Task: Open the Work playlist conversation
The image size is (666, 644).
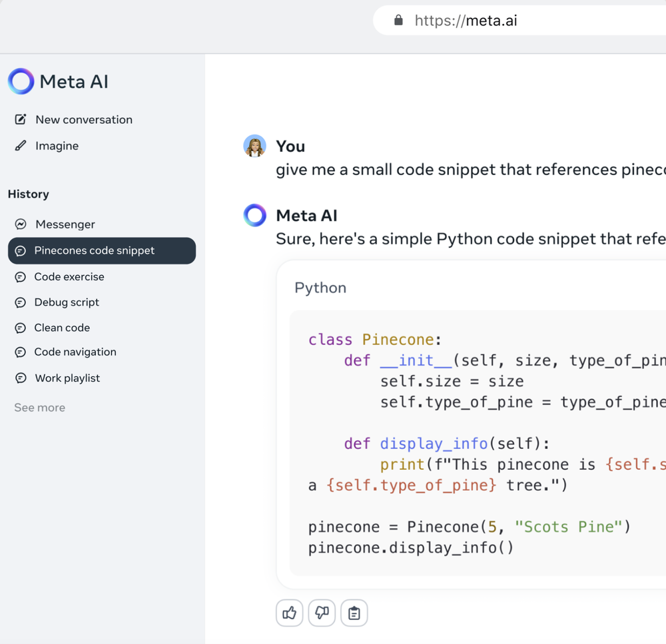Action: click(57, 378)
